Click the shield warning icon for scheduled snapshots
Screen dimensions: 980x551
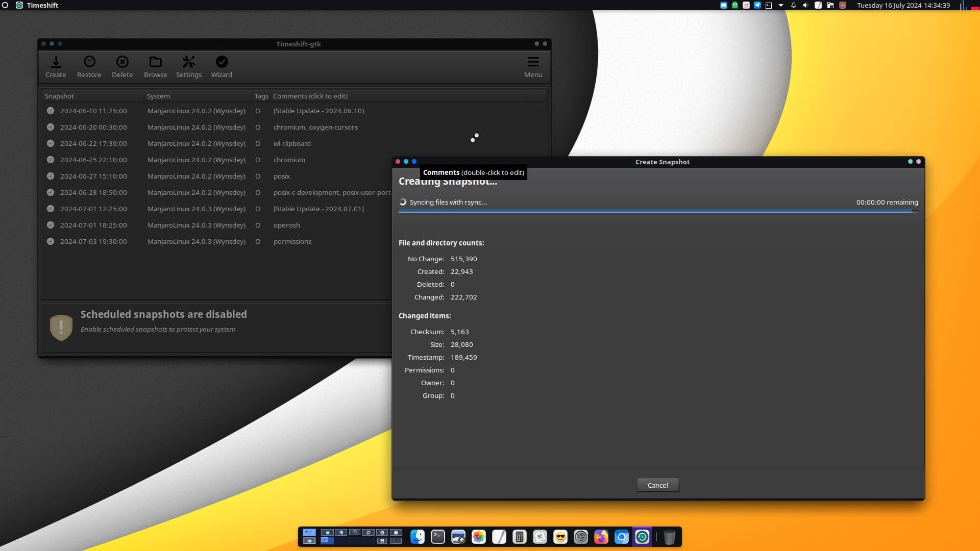(x=61, y=327)
